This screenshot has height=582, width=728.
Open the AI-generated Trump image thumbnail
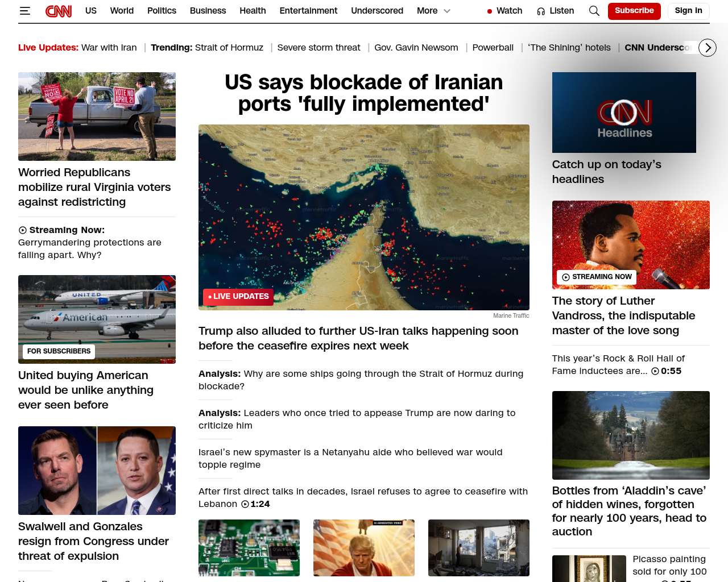364,548
